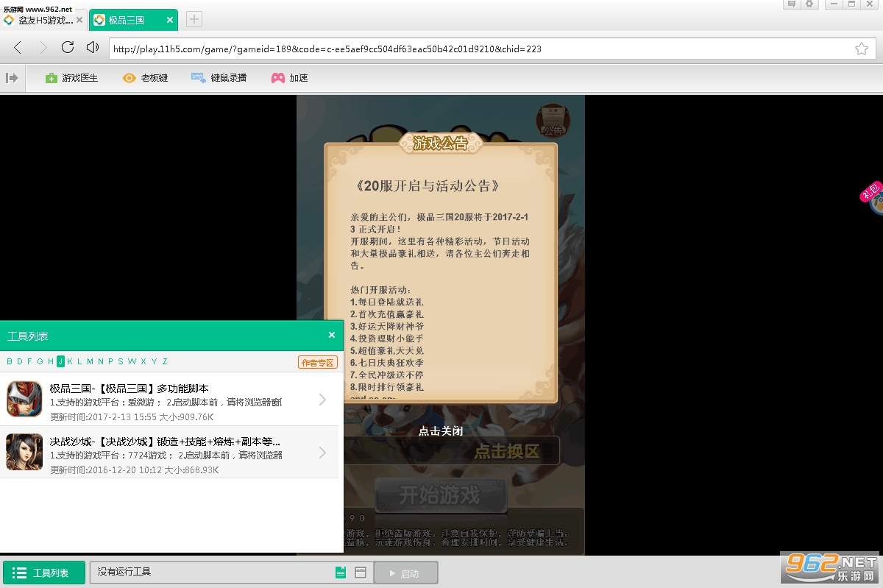This screenshot has height=588, width=883.
Task: Filter tools by letter X
Action: click(143, 361)
